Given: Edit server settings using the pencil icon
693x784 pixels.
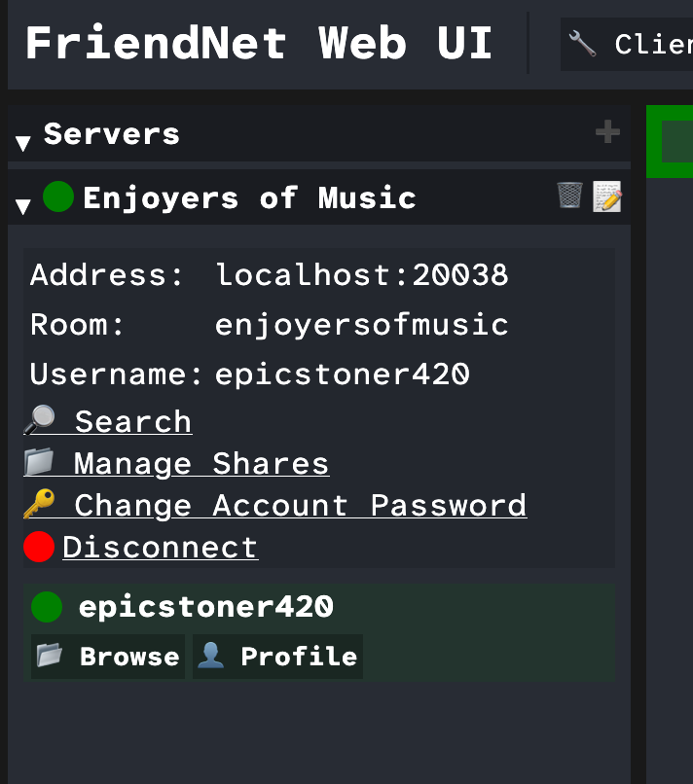Looking at the screenshot, I should click(605, 197).
